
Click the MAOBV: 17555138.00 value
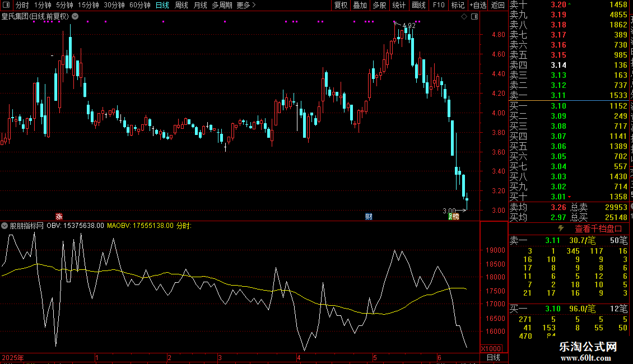[x=140, y=226]
